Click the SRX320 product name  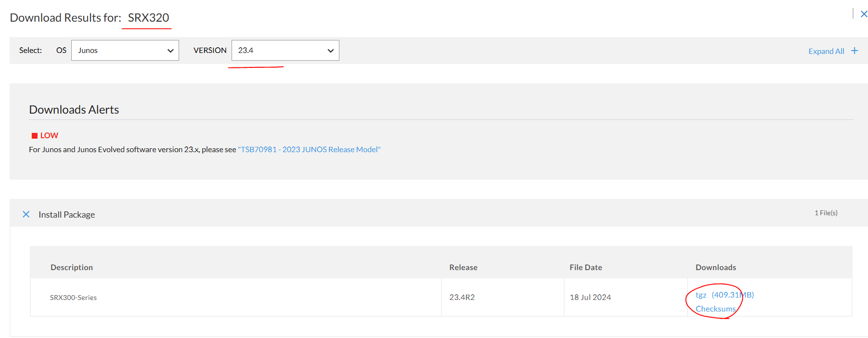pyautogui.click(x=148, y=17)
